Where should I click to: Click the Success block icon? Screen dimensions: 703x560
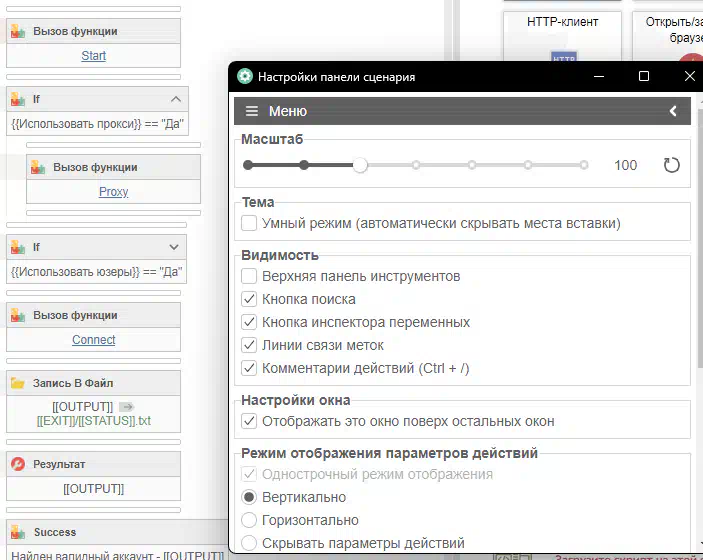tap(18, 532)
